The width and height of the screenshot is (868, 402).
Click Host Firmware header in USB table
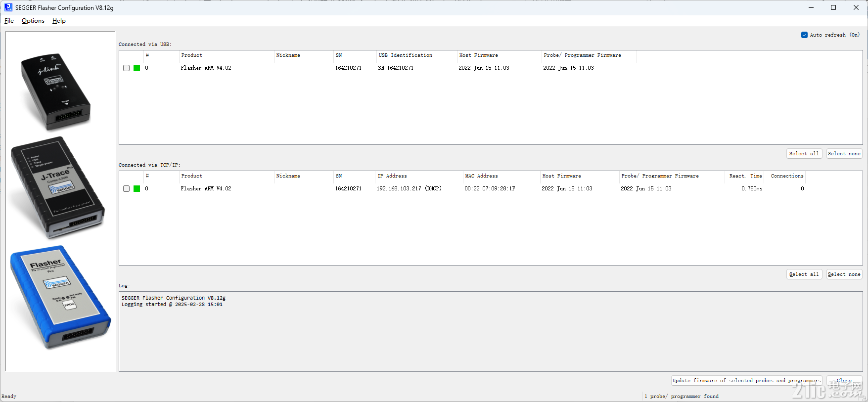[500, 55]
